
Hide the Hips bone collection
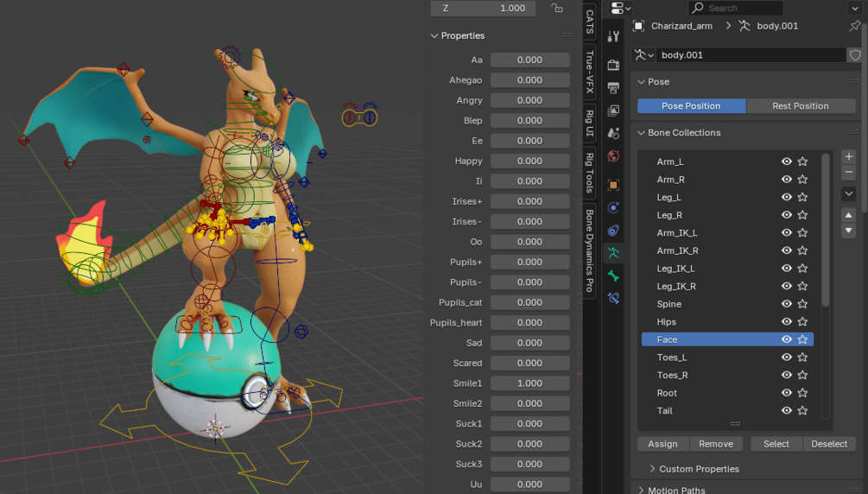pyautogui.click(x=786, y=322)
